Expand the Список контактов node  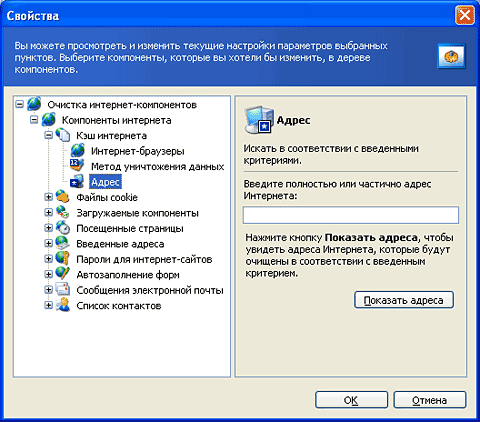(x=49, y=305)
